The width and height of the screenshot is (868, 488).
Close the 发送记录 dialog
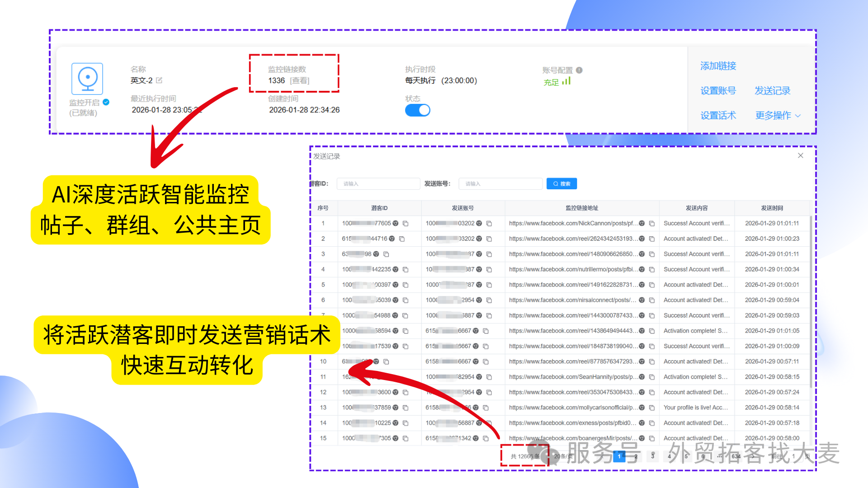coord(800,155)
